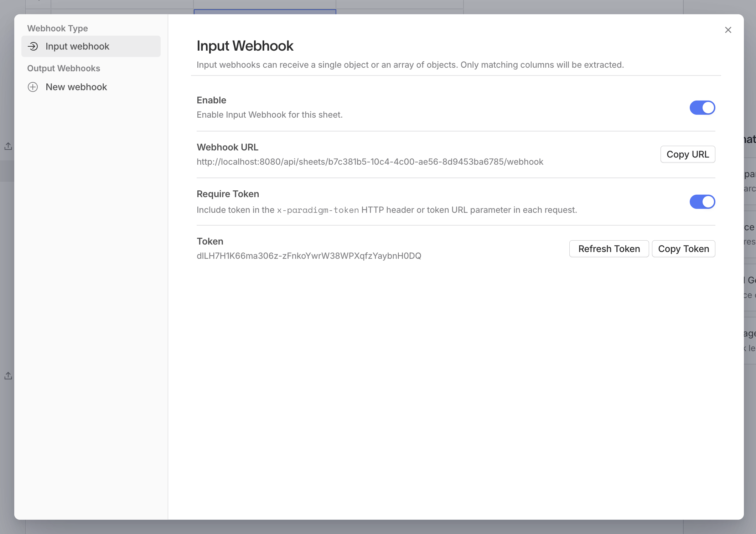Turn off the Require Token switch

[702, 202]
